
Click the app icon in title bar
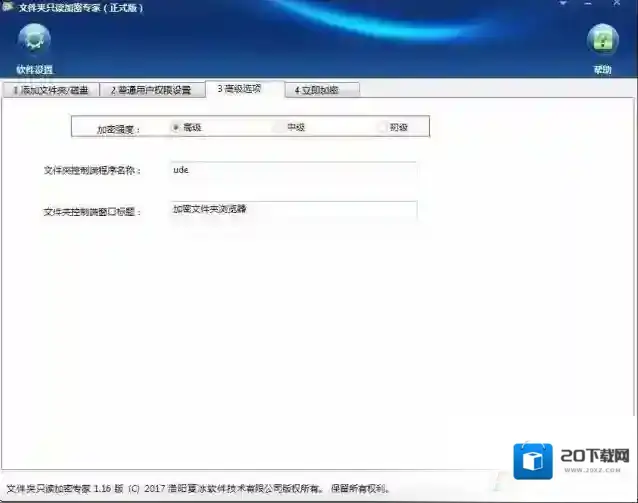click(7, 7)
